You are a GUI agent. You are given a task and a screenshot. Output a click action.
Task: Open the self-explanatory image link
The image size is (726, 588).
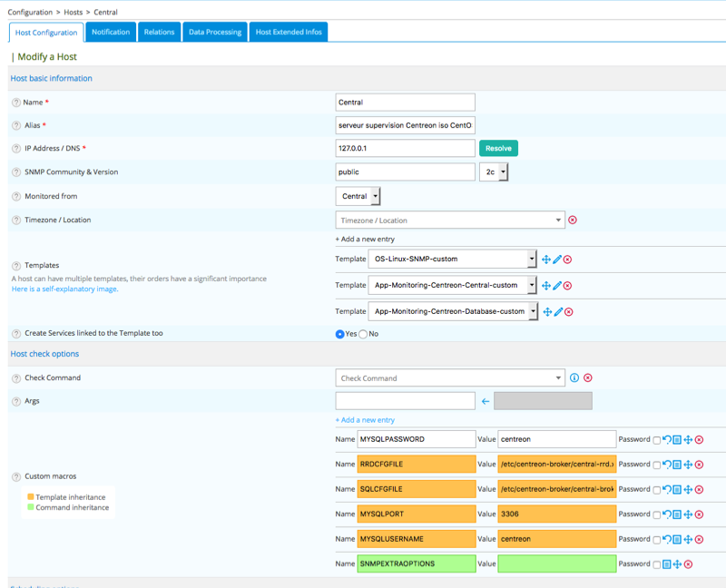pos(64,289)
